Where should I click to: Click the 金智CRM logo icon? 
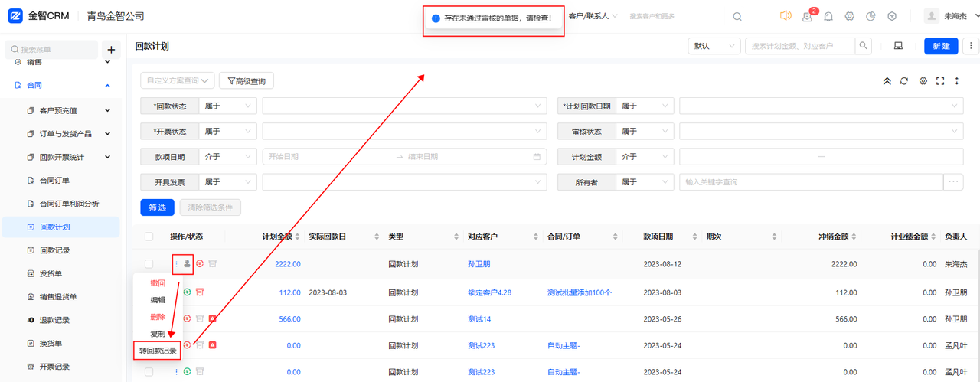pyautogui.click(x=15, y=16)
